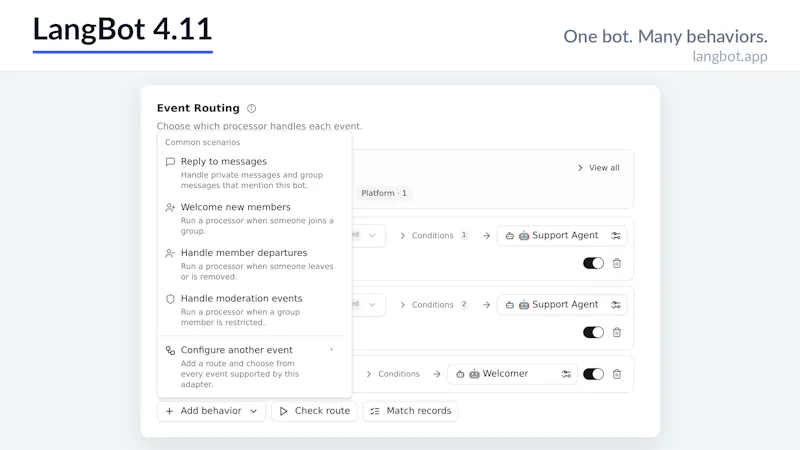Click 'Common scenarios' menu header text
Screen dimensions: 800x450
203,142
